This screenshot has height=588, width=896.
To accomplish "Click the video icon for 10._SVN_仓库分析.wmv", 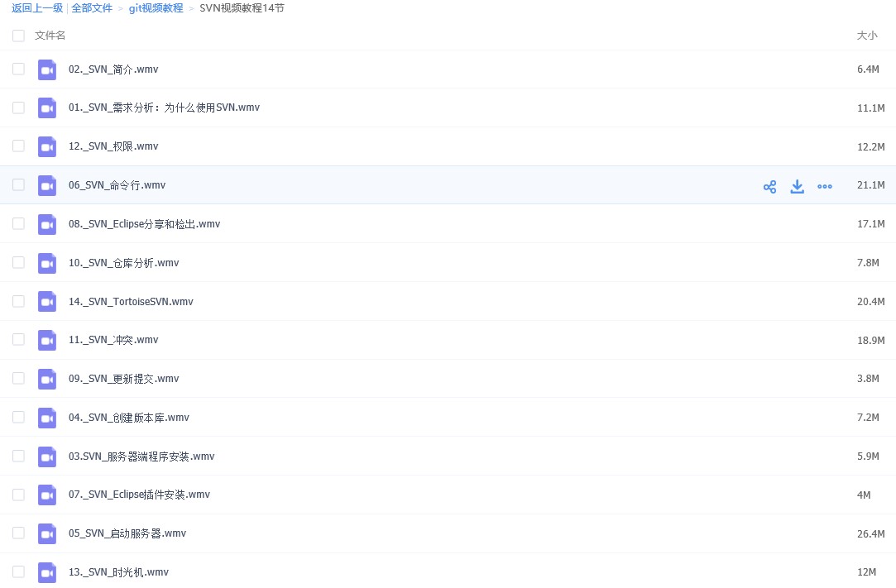I will pyautogui.click(x=47, y=264).
